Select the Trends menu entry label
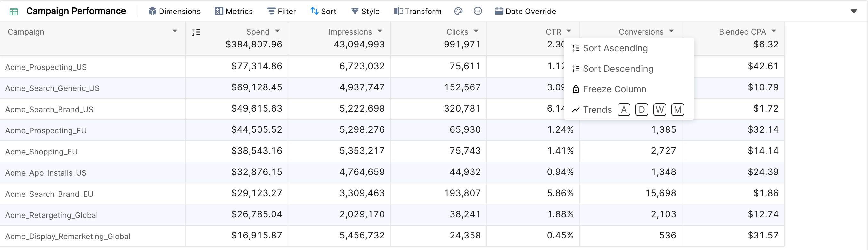 tap(597, 110)
